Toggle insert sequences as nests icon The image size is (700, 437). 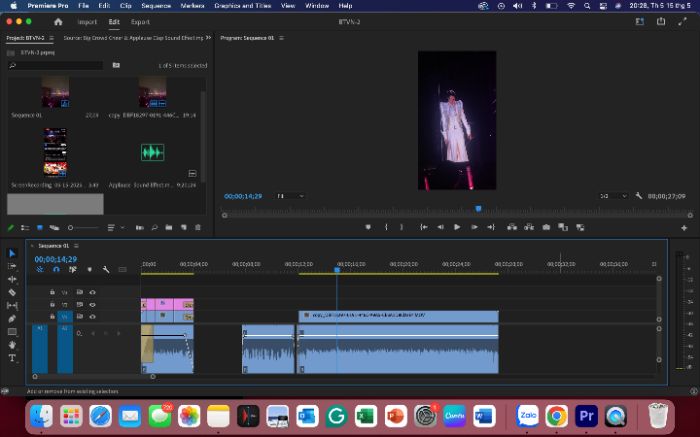click(40, 270)
